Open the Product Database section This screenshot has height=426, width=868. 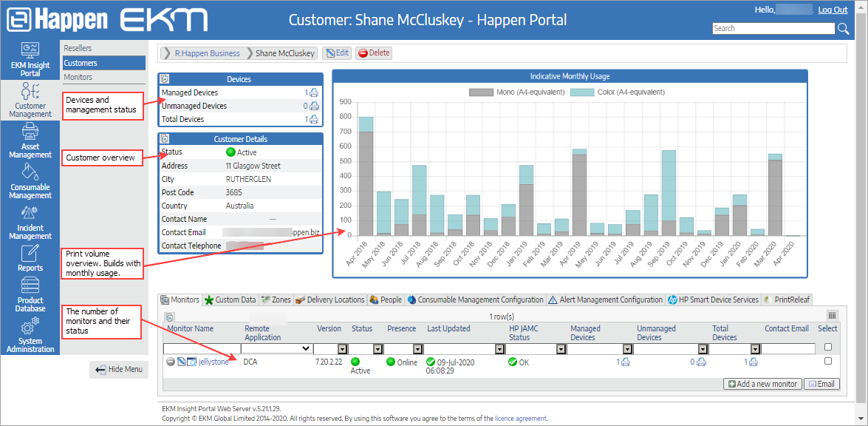click(x=30, y=296)
